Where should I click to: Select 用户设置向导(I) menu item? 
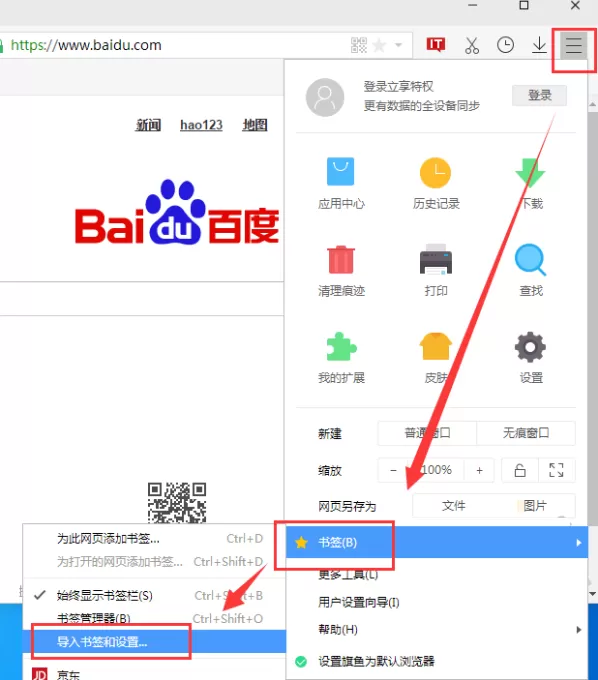coord(359,602)
